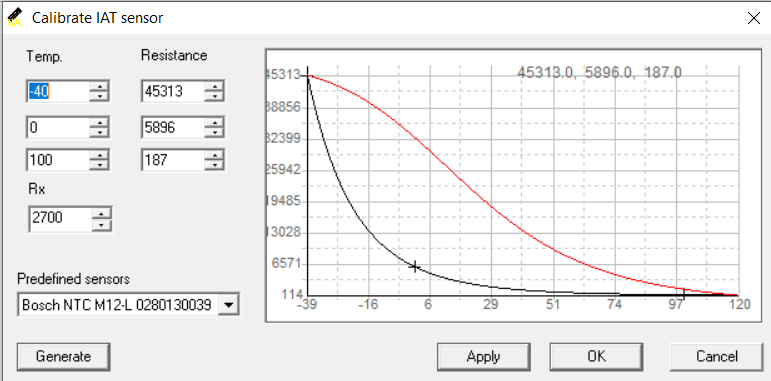This screenshot has width=771, height=381.
Task: Increase the 45313 resistance spinner
Action: (x=214, y=86)
